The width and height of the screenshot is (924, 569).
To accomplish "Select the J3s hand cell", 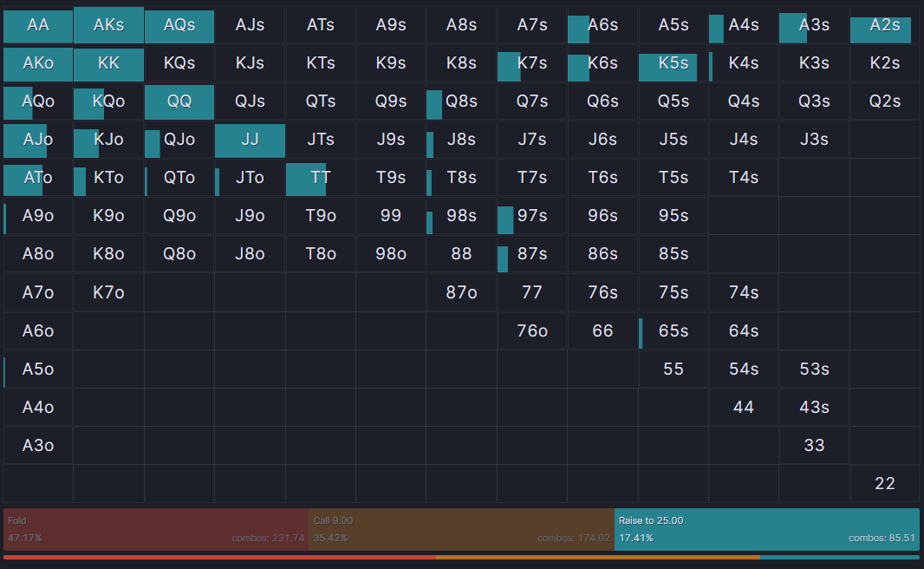I will [x=814, y=140].
